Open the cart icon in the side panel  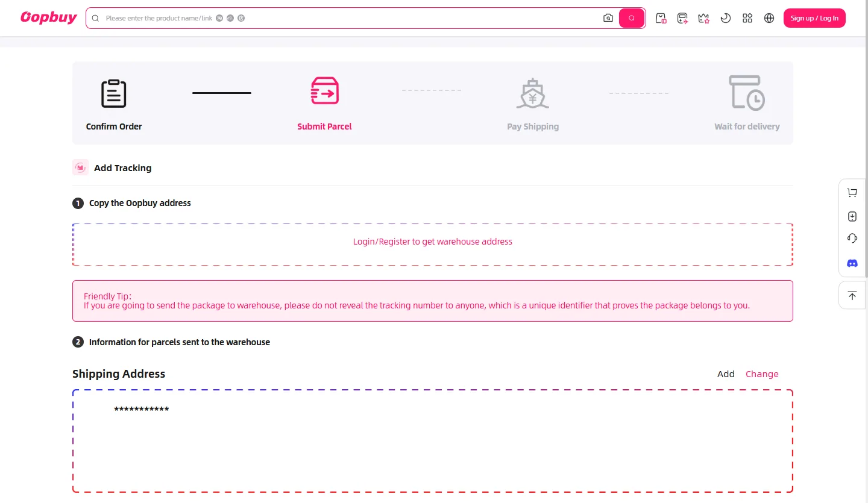pos(852,193)
